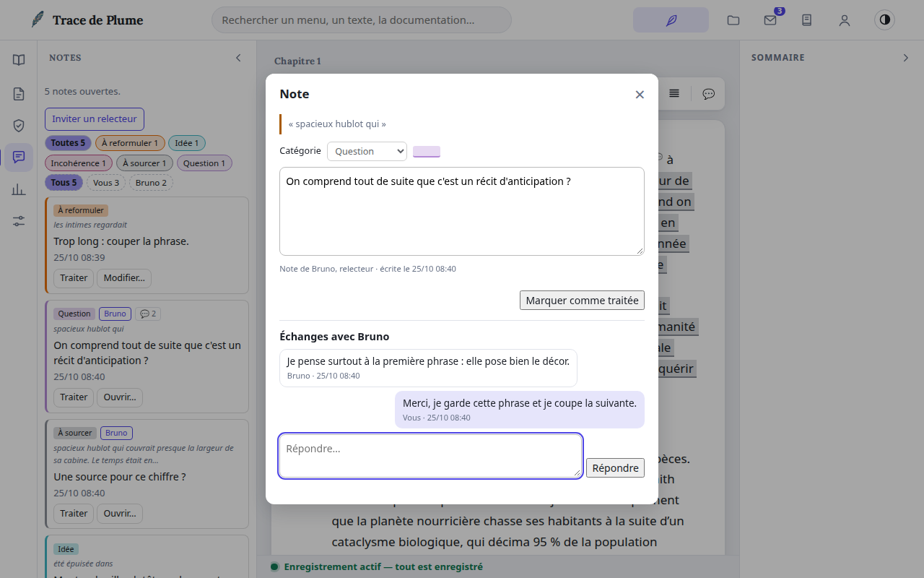Toggle the dark/light contrast theme icon

[x=884, y=20]
